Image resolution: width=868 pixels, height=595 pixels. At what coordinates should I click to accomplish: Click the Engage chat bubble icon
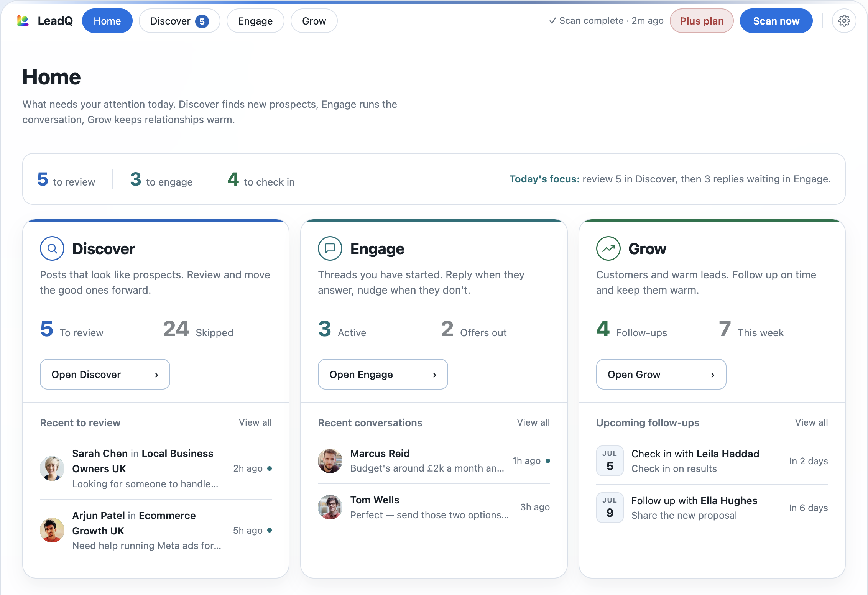click(330, 248)
